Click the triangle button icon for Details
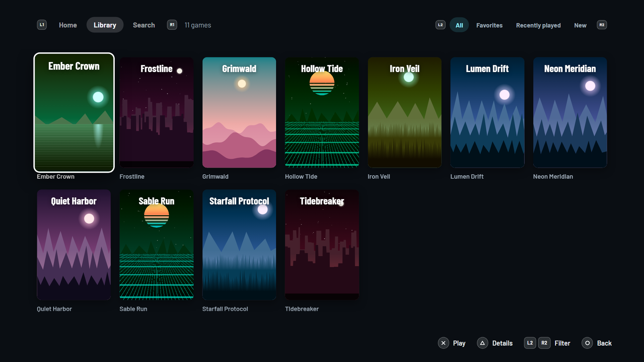Image resolution: width=644 pixels, height=362 pixels. (x=482, y=343)
